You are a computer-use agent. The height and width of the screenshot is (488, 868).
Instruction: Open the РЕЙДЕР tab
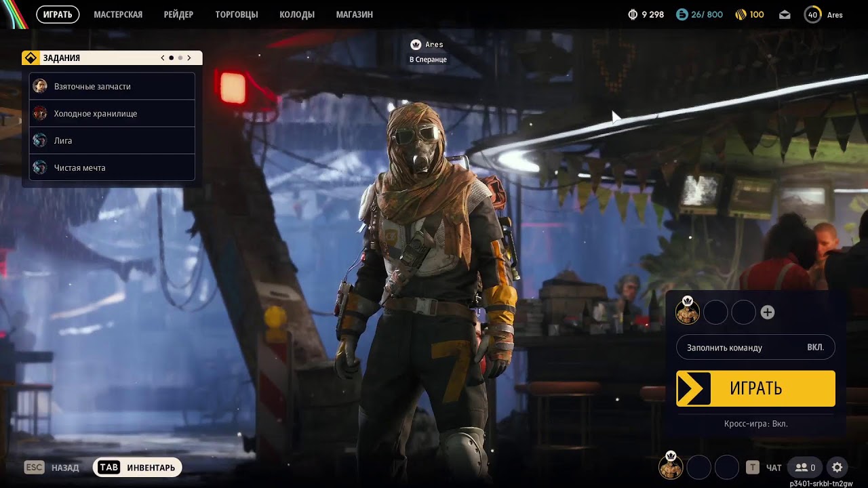tap(178, 14)
